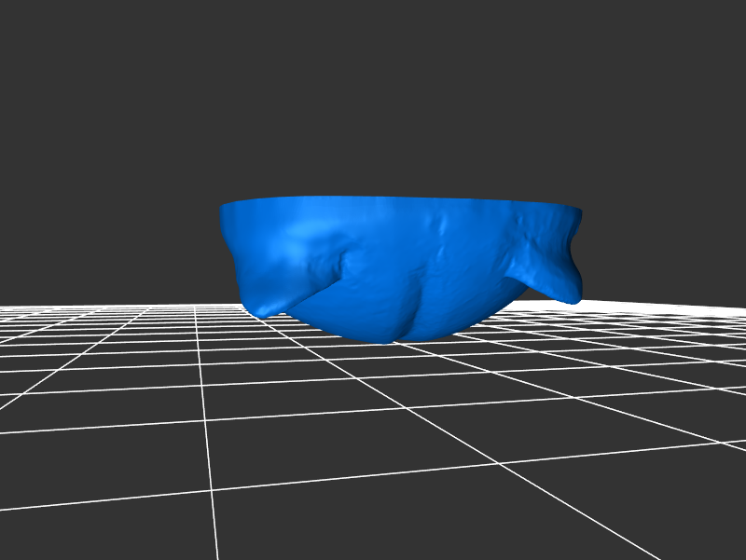Viewport: 746px width, 560px height.
Task: Click the flat top rim of the mesh
Action: pos(401,202)
